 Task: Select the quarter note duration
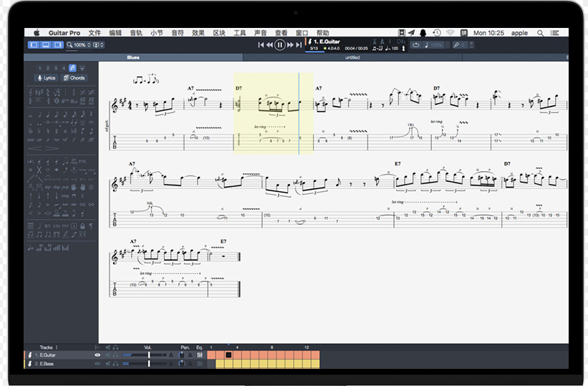(47, 115)
